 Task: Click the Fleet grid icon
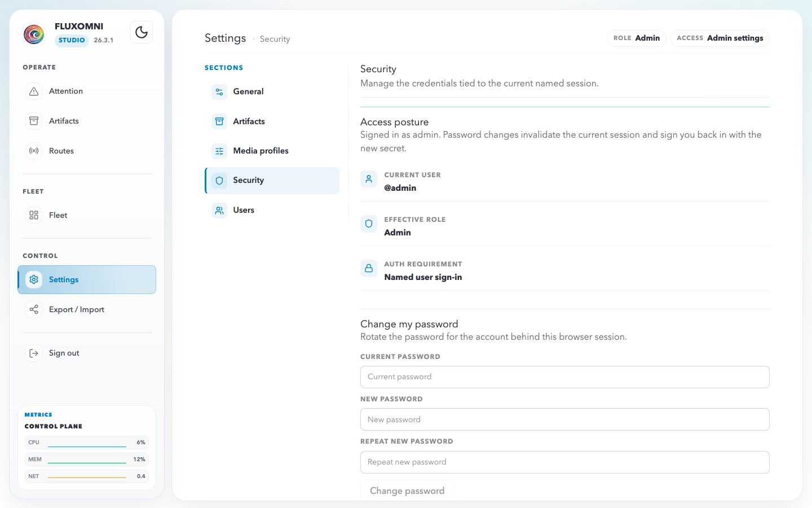(34, 215)
